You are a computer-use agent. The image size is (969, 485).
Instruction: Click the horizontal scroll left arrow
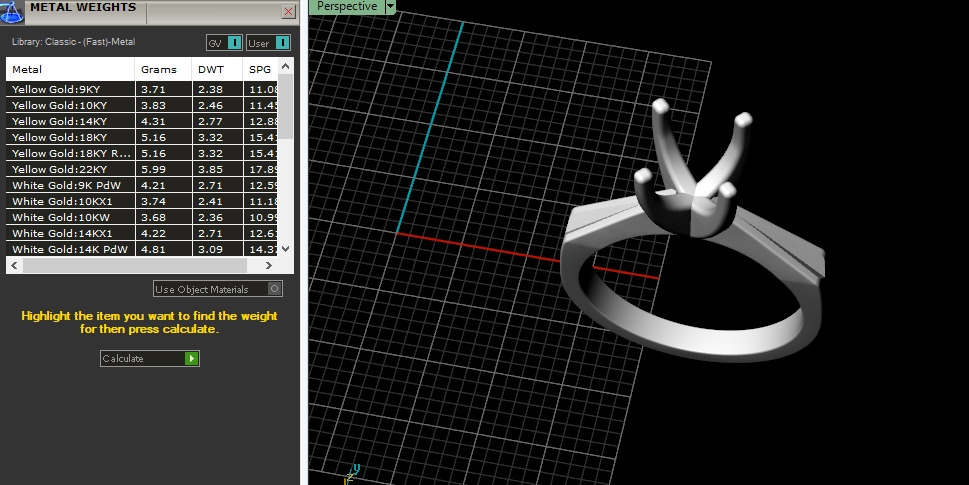(x=14, y=266)
